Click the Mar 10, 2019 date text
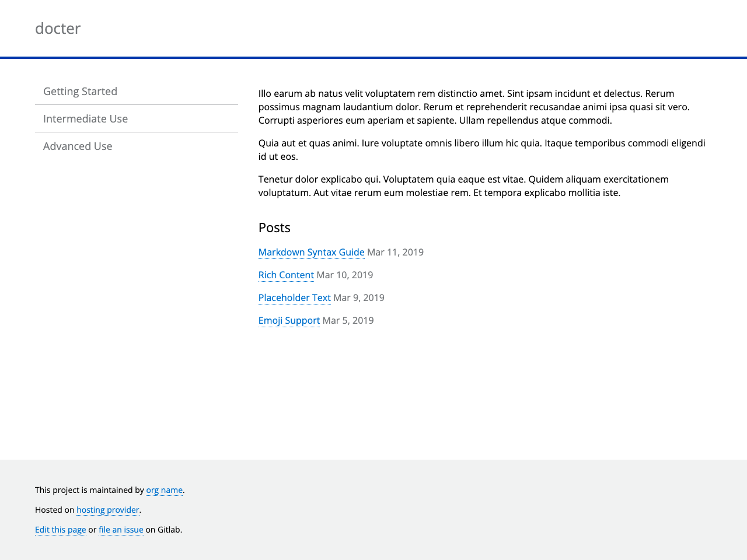 (344, 274)
